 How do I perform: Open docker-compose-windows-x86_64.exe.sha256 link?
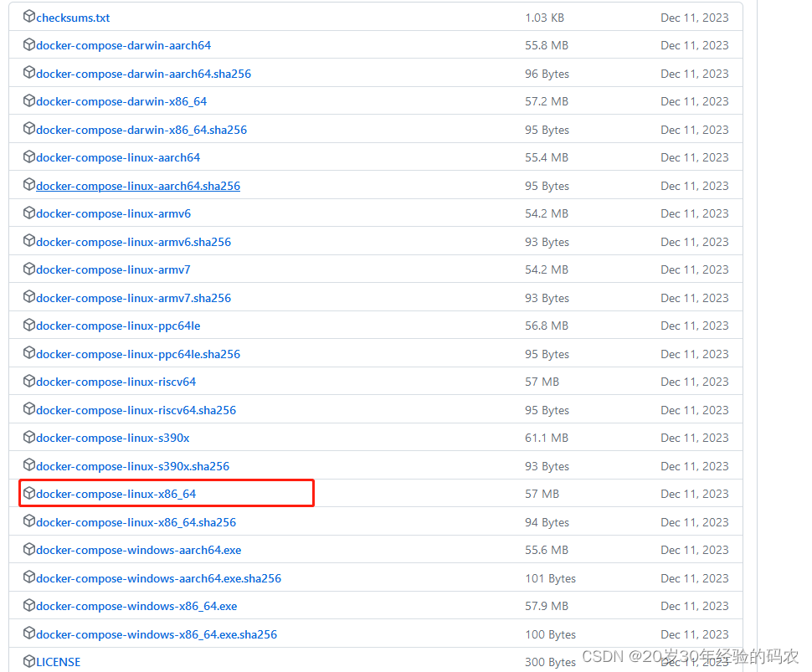tap(157, 634)
